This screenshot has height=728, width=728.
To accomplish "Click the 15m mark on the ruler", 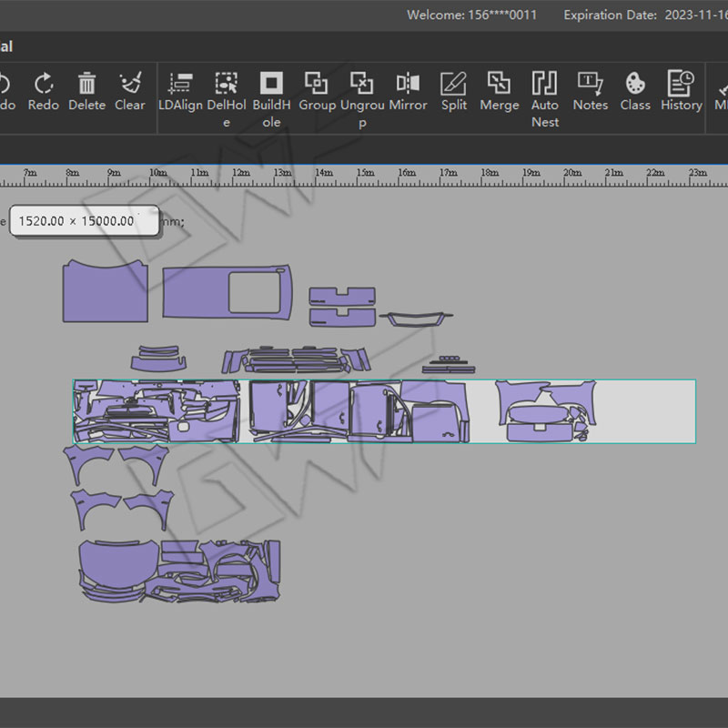I will pyautogui.click(x=365, y=173).
